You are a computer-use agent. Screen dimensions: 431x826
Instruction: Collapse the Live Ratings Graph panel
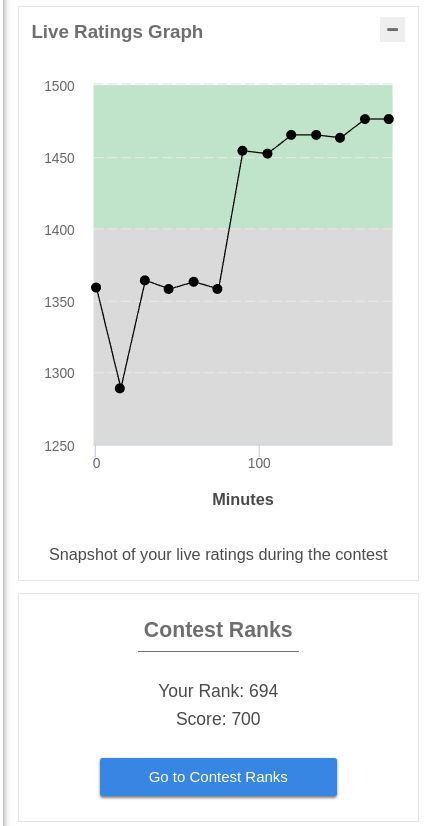click(392, 30)
